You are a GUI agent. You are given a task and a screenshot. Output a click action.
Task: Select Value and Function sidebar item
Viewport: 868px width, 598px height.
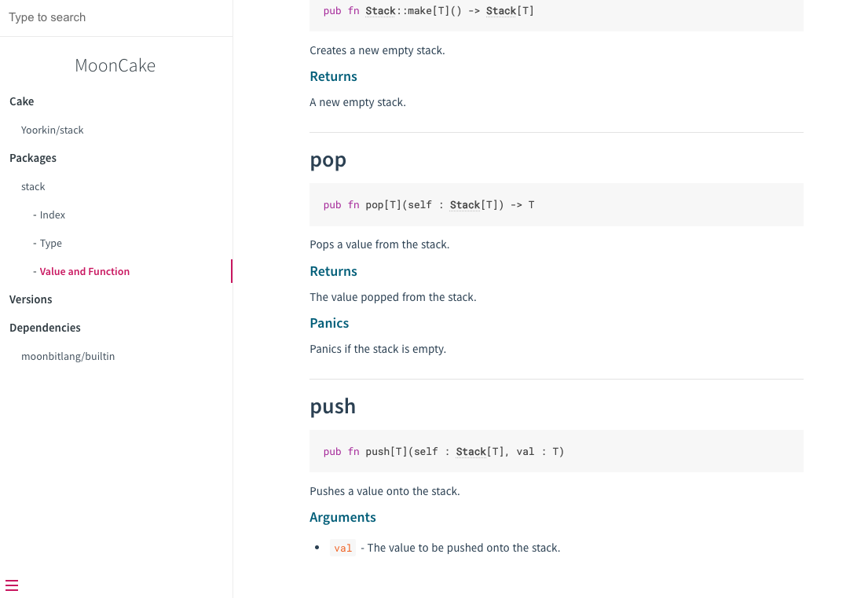coord(85,272)
